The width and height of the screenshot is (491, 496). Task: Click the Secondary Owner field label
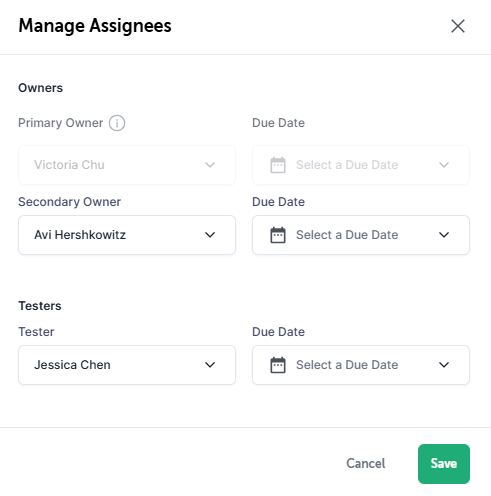(69, 202)
